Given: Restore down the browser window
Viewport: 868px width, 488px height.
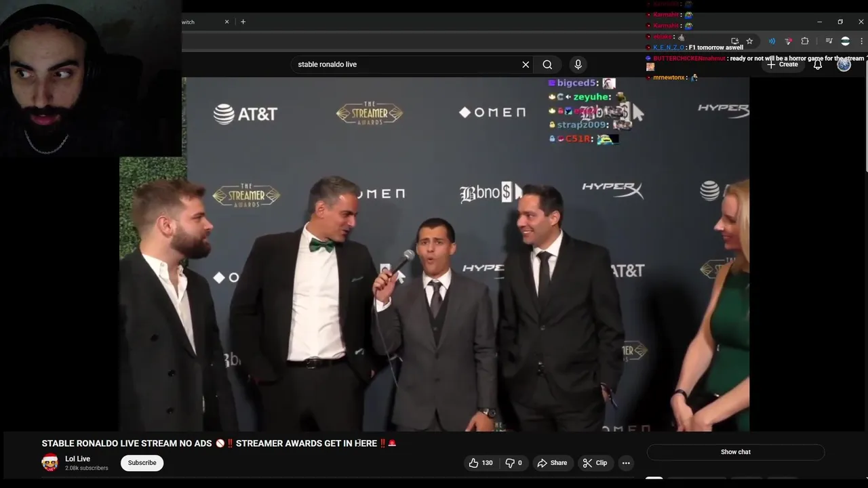Looking at the screenshot, I should tap(840, 22).
